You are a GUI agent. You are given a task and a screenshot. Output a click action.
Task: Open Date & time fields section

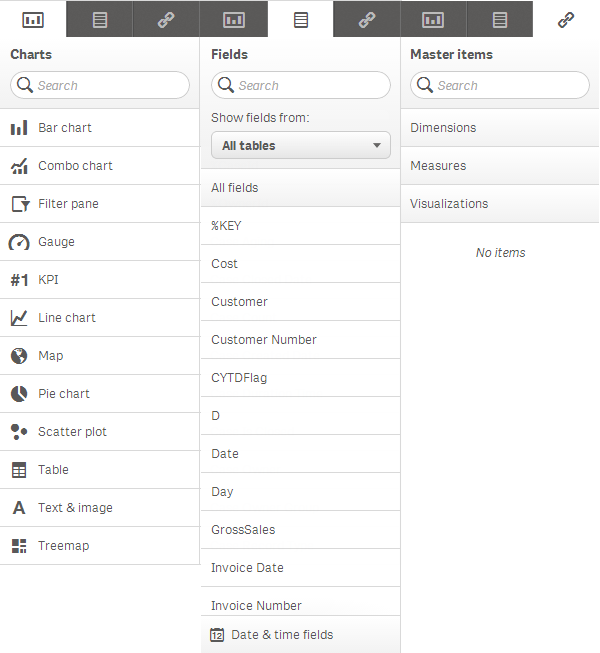click(300, 635)
